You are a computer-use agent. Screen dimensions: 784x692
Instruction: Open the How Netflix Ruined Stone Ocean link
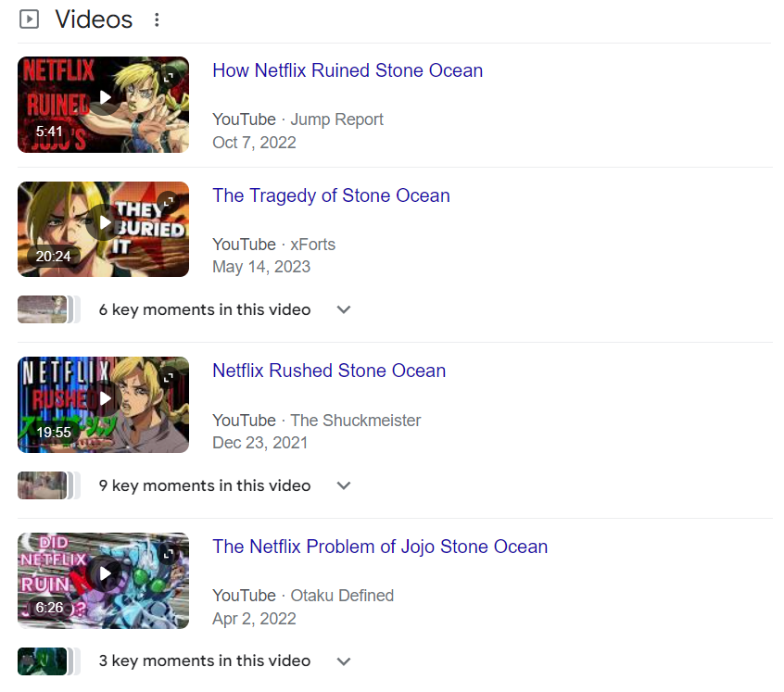tap(348, 70)
